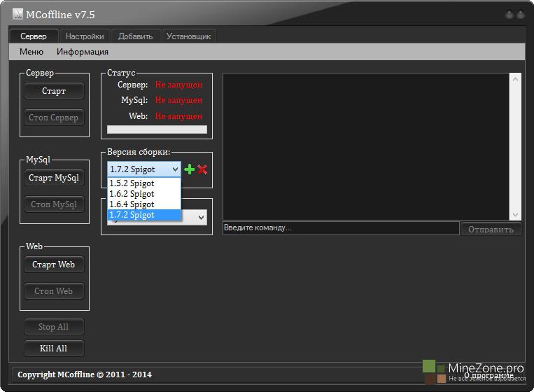
Task: Click the red X delete build icon
Action: (202, 169)
